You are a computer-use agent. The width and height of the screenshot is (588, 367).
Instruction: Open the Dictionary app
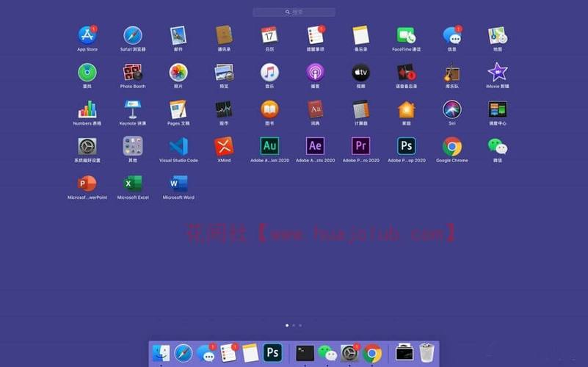[316, 109]
